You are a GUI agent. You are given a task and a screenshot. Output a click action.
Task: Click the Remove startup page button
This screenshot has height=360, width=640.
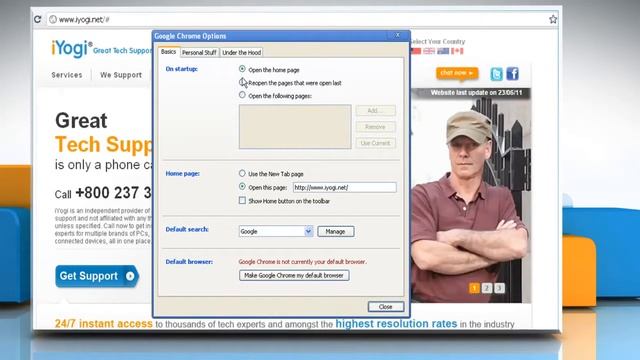pyautogui.click(x=376, y=127)
